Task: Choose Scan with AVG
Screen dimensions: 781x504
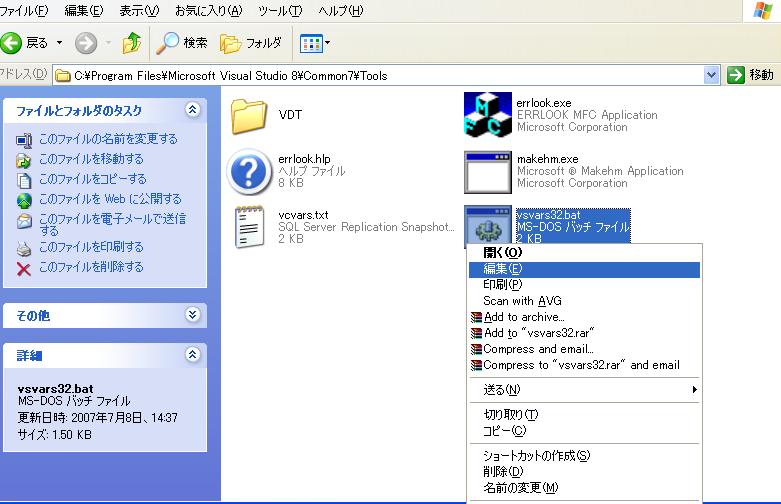Action: click(584, 301)
